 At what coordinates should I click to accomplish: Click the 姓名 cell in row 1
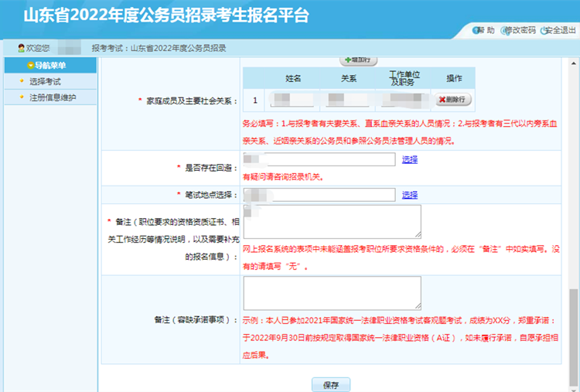292,100
